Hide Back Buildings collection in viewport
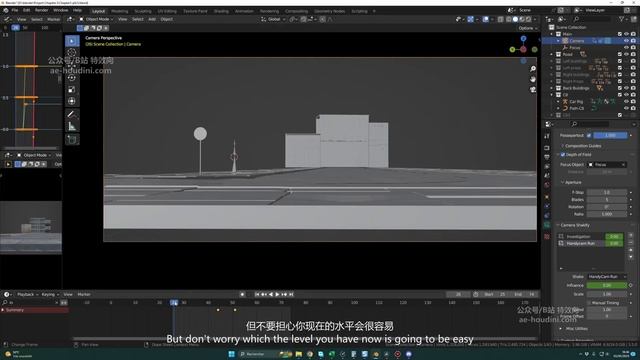 pos(626,88)
